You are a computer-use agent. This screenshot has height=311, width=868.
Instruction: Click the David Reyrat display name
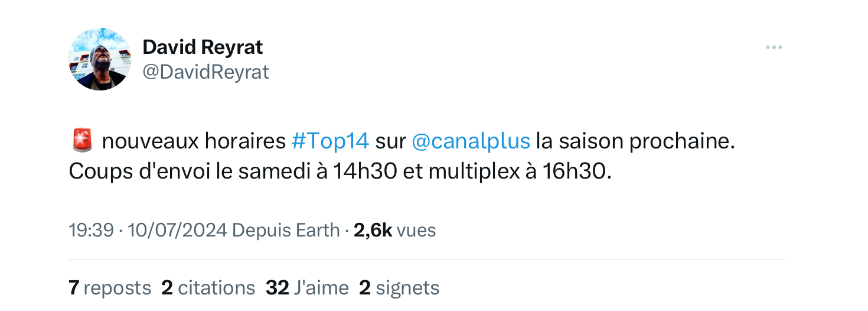(x=203, y=47)
